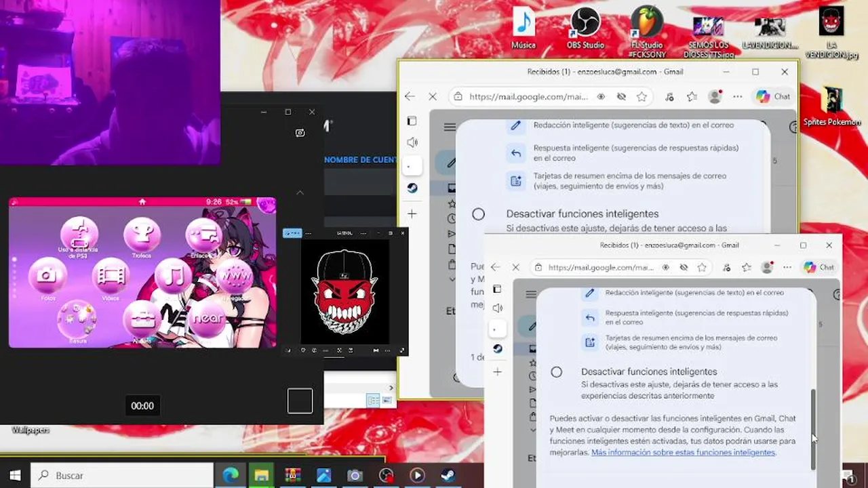The width and height of the screenshot is (868, 488).
Task: Click the front Gmail dialog vertical scrollbar
Action: [x=813, y=430]
